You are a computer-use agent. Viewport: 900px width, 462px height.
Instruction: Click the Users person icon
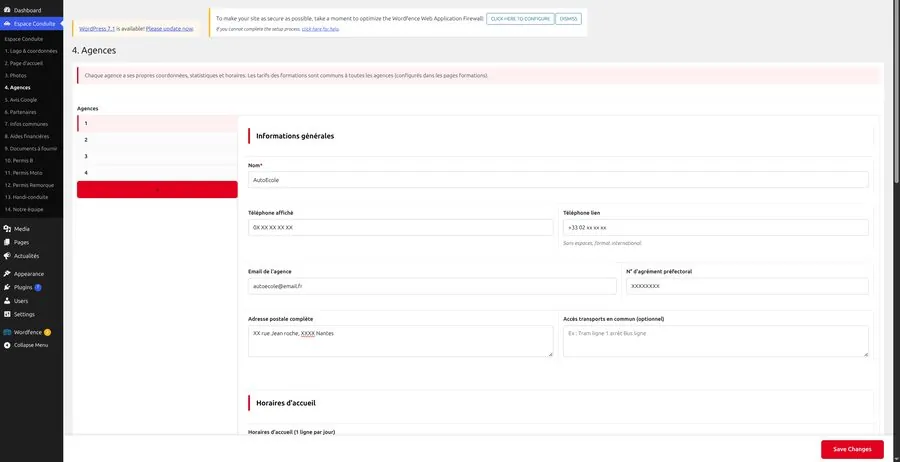[7, 301]
